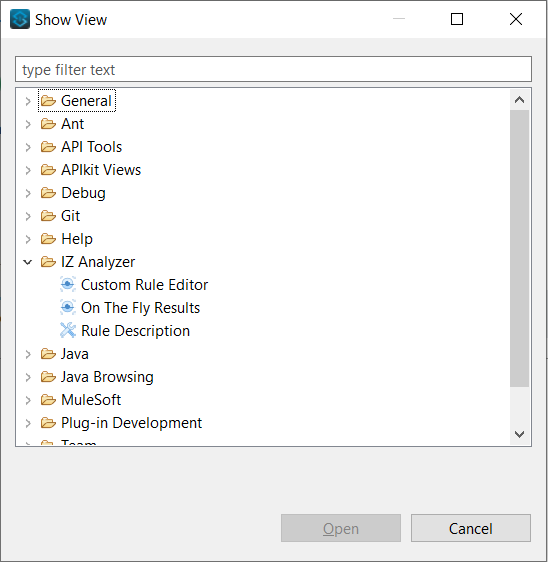548x562 pixels.
Task: Click the Help folder icon
Action: [48, 239]
